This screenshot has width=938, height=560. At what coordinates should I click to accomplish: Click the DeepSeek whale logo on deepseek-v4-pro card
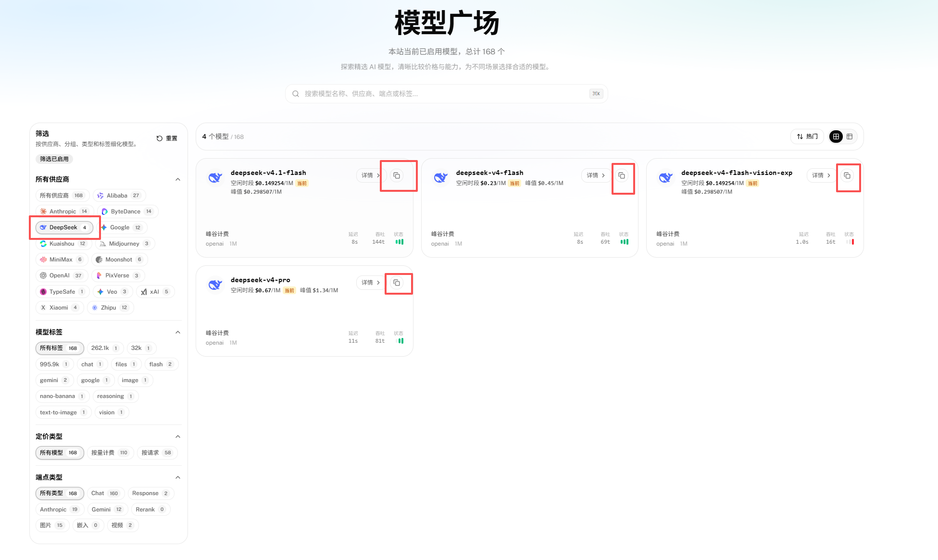(x=215, y=285)
